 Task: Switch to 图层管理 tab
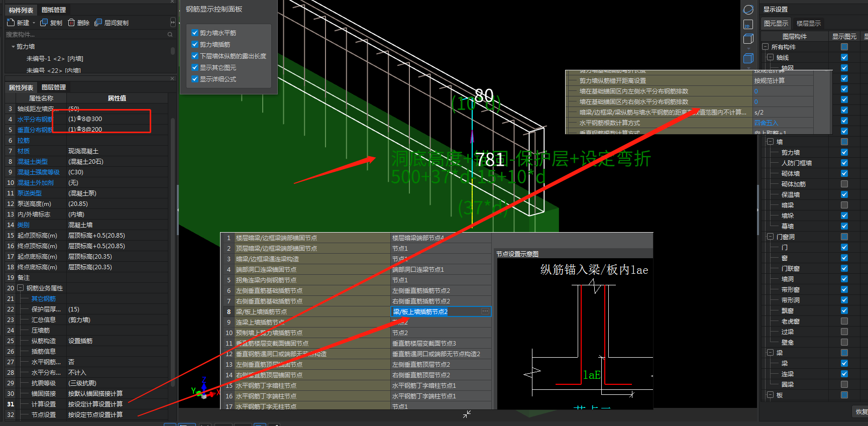click(x=54, y=87)
